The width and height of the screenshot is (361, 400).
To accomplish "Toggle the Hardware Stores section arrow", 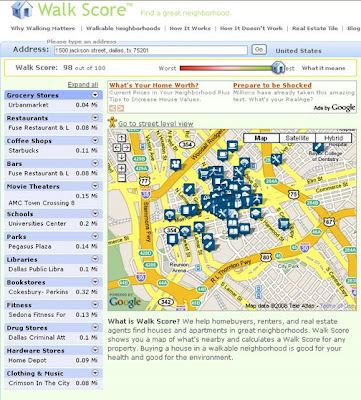I will 95,350.
